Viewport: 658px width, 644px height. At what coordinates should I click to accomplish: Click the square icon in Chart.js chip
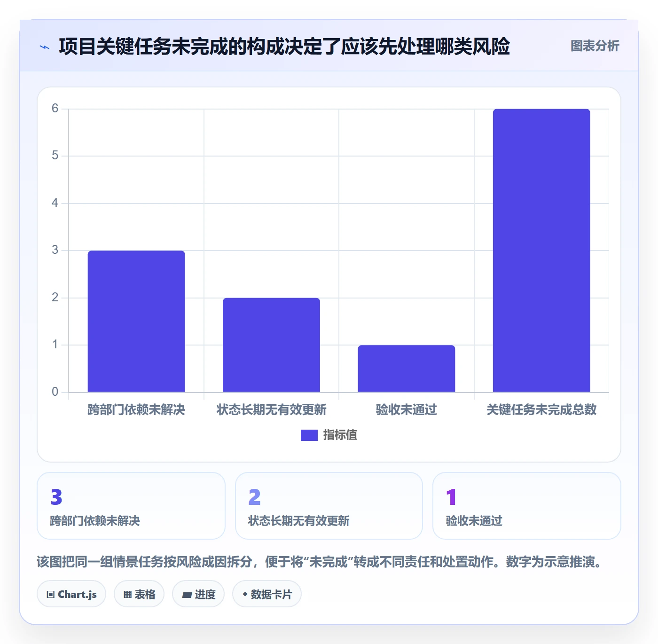51,595
